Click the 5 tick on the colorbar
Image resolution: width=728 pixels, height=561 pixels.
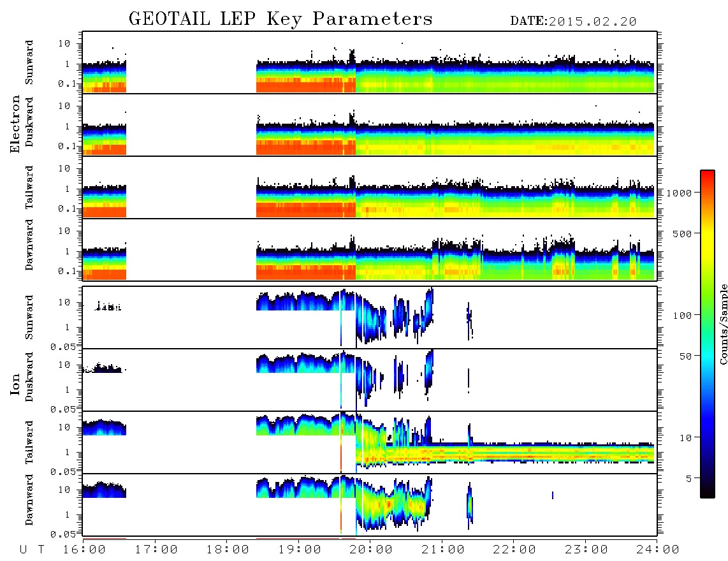pyautogui.click(x=688, y=479)
